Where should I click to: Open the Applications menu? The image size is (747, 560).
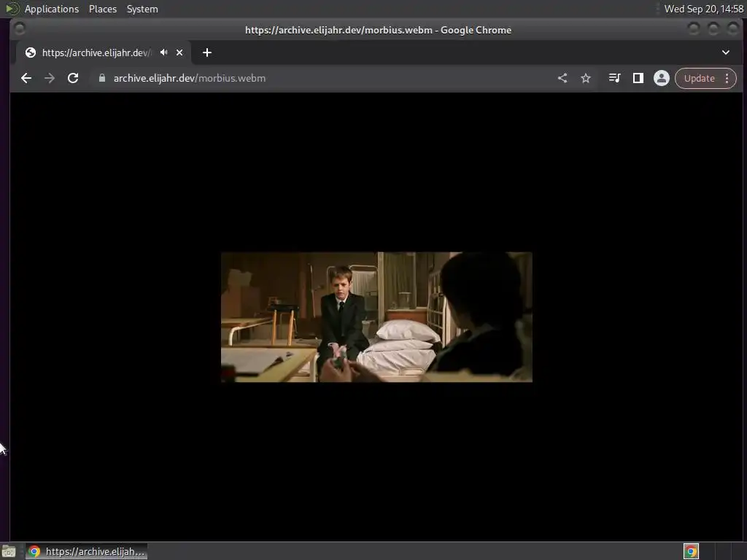[52, 9]
